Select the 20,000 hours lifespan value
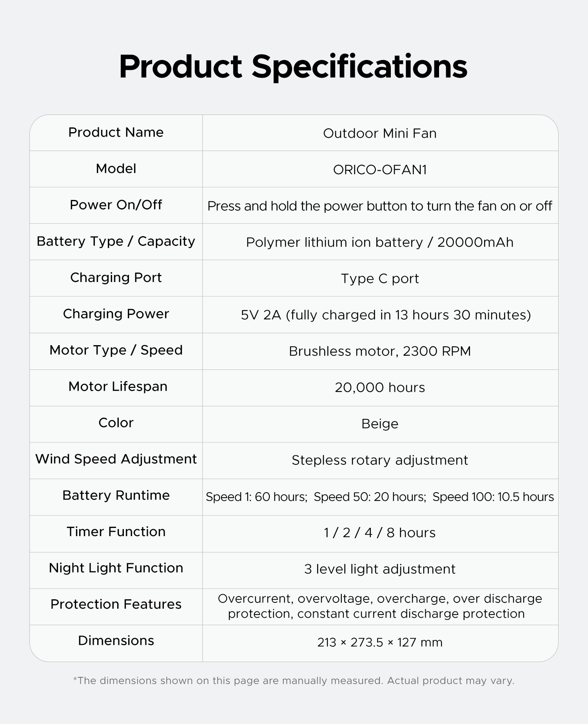 pos(380,387)
